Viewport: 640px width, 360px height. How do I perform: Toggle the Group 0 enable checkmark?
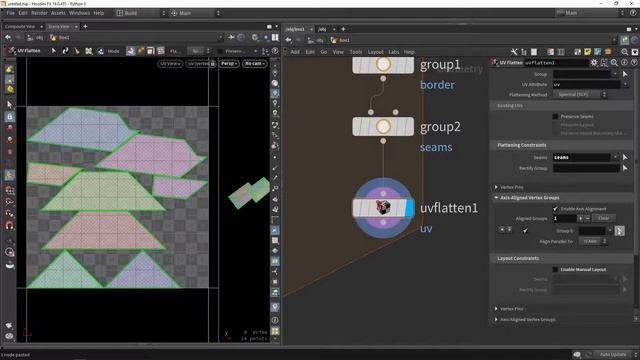pos(525,231)
